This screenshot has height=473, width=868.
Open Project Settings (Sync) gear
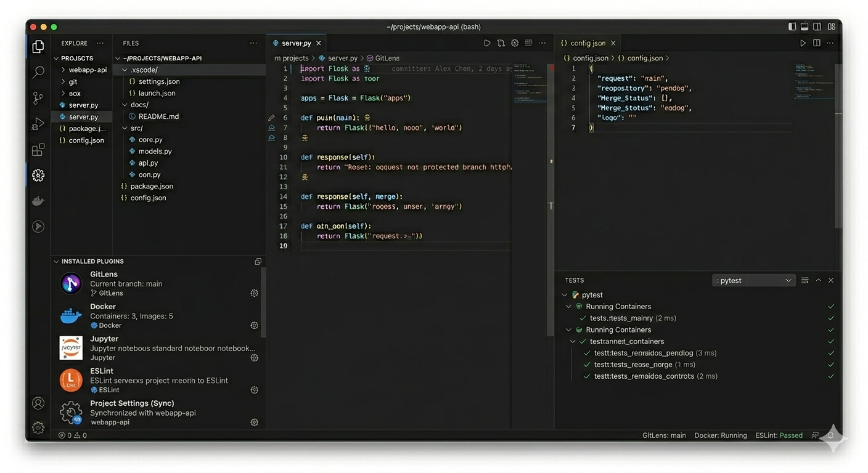(x=254, y=422)
